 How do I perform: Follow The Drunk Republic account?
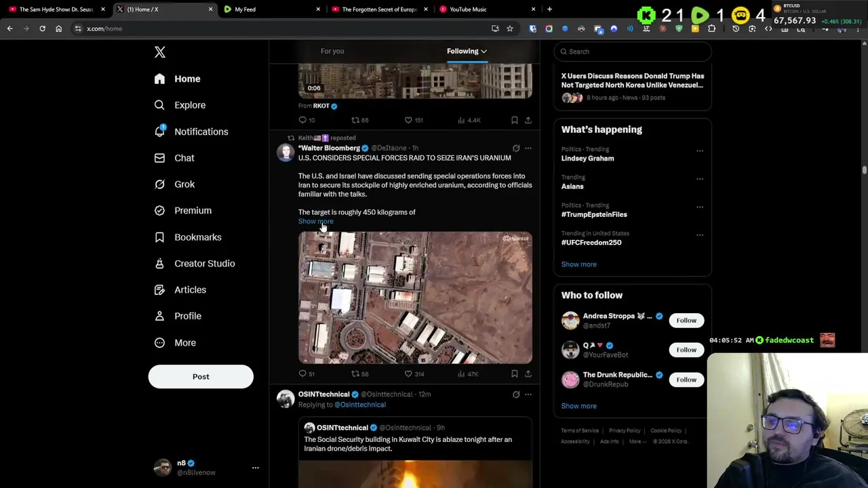pos(686,380)
